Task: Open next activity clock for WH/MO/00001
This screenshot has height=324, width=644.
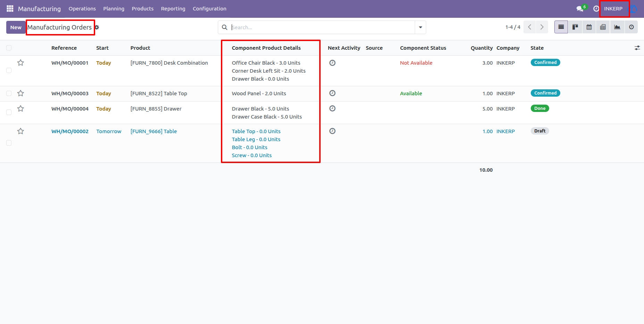Action: point(332,63)
